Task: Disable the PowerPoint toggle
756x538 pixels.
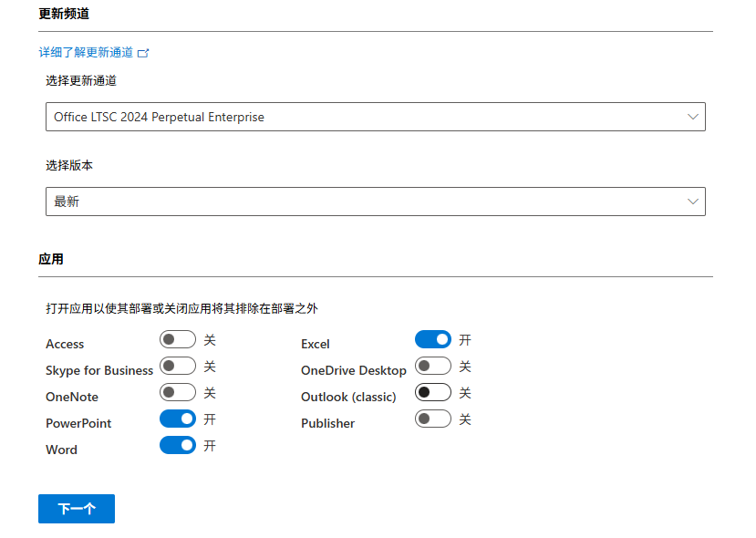Action: coord(178,419)
